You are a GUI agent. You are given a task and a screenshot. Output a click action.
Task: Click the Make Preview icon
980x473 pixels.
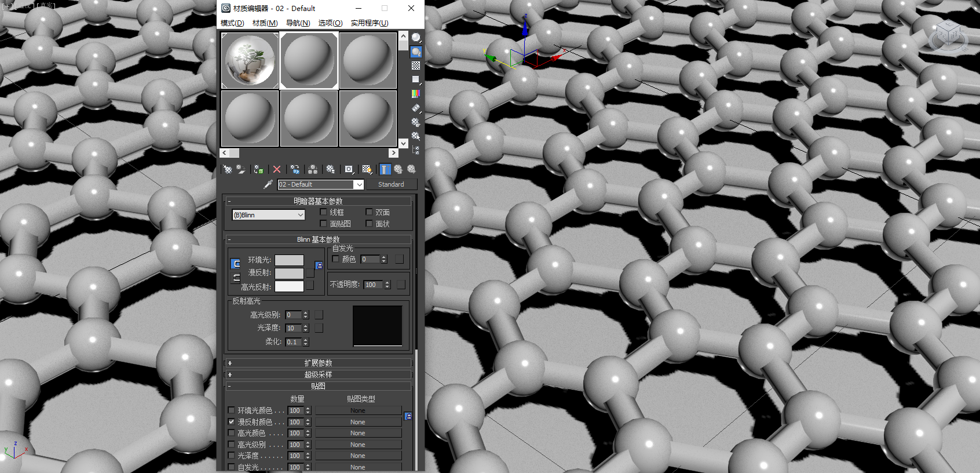point(416,108)
